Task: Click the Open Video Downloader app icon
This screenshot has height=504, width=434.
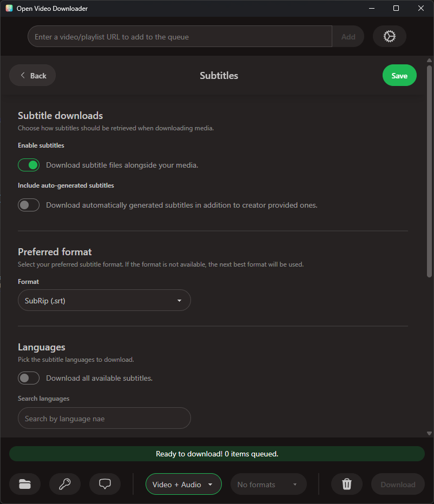Action: 9,8
